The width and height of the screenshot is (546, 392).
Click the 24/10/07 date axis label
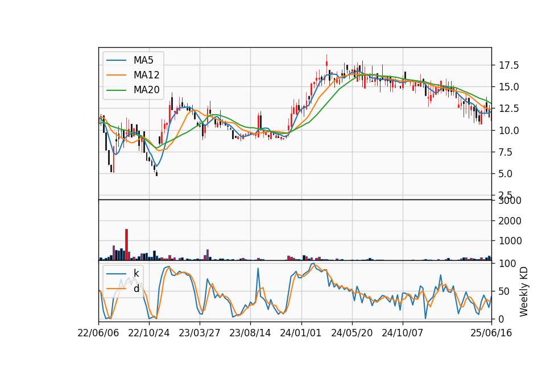point(403,333)
